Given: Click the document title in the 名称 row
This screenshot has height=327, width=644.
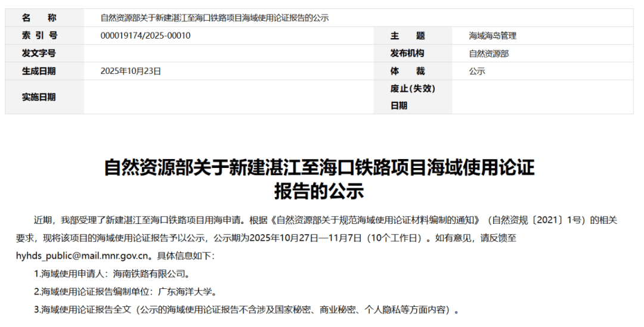Looking at the screenshot, I should tap(215, 18).
